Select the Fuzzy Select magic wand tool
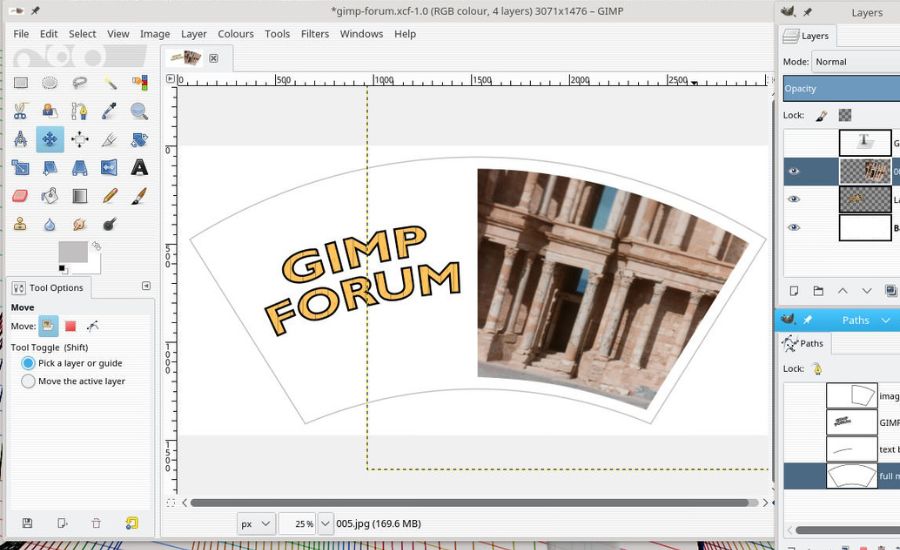900x550 pixels. pos(110,83)
